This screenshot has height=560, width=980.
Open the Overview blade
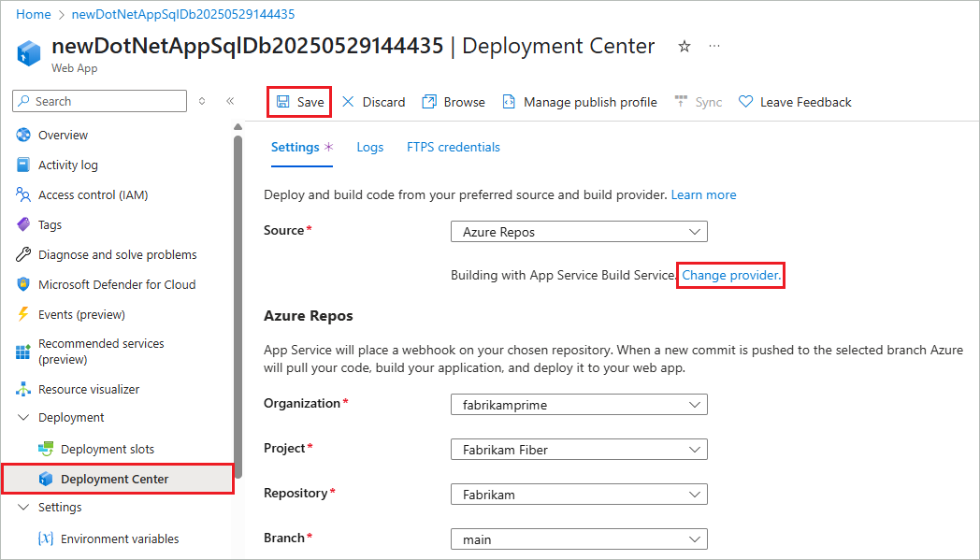tap(64, 135)
